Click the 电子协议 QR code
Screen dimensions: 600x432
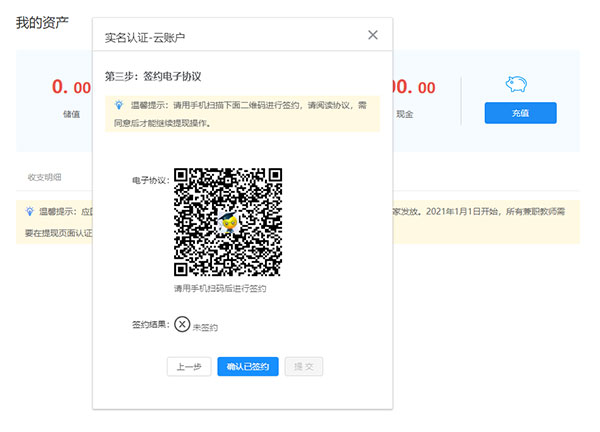point(228,222)
